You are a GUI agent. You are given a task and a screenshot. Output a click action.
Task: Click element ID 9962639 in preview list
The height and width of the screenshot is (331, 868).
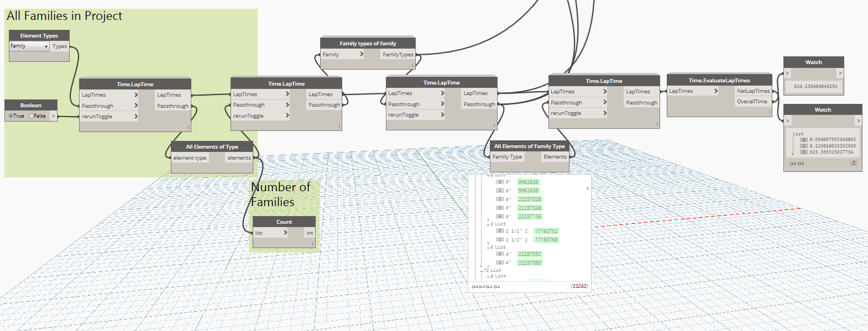pyautogui.click(x=528, y=191)
